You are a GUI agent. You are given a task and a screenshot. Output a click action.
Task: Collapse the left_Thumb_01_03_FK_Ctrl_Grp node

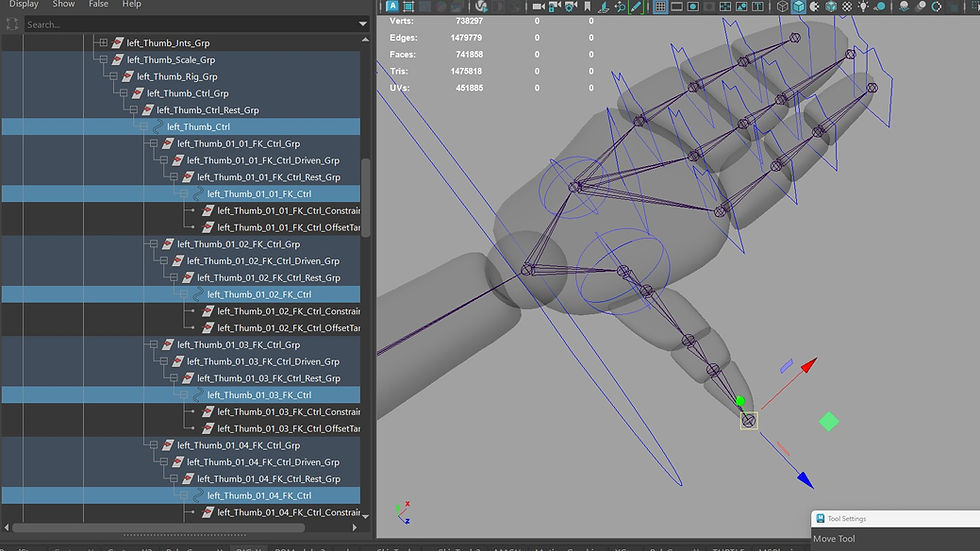(x=153, y=345)
